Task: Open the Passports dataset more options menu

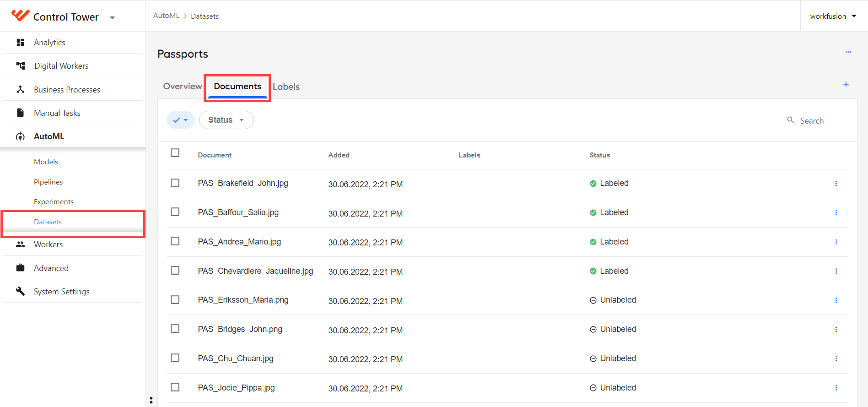Action: click(848, 52)
